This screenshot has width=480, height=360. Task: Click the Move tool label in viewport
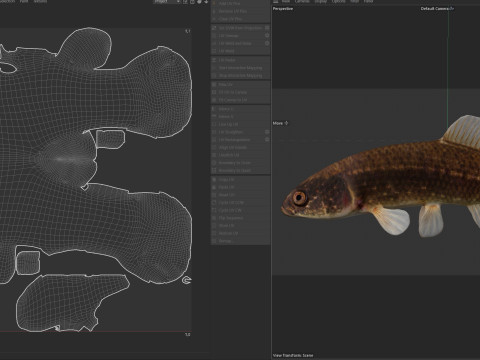pyautogui.click(x=280, y=123)
